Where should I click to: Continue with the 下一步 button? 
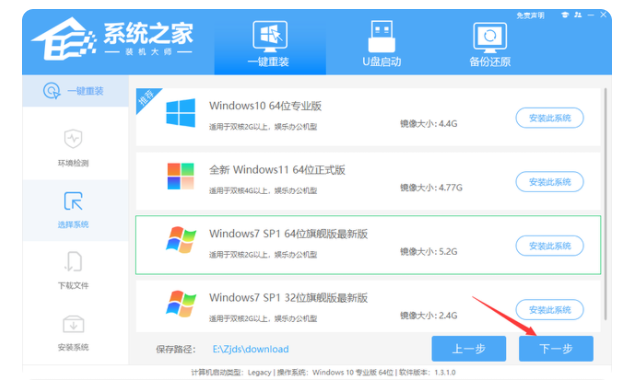click(556, 349)
